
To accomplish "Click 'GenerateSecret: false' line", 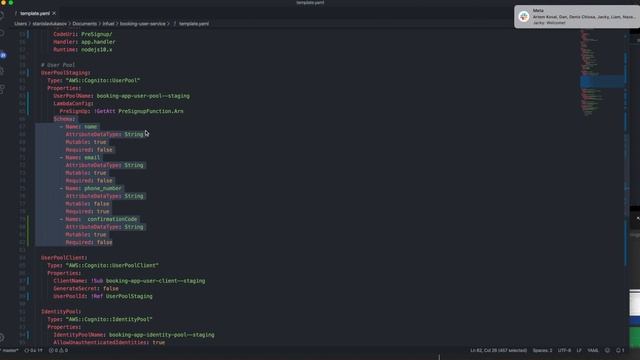I will [x=86, y=289].
